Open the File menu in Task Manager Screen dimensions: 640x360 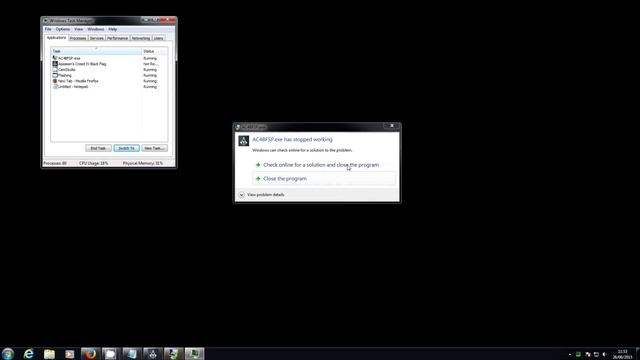click(x=48, y=29)
